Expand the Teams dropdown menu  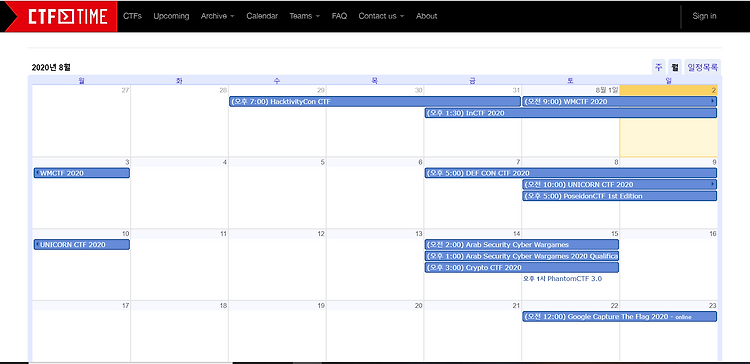[x=304, y=16]
